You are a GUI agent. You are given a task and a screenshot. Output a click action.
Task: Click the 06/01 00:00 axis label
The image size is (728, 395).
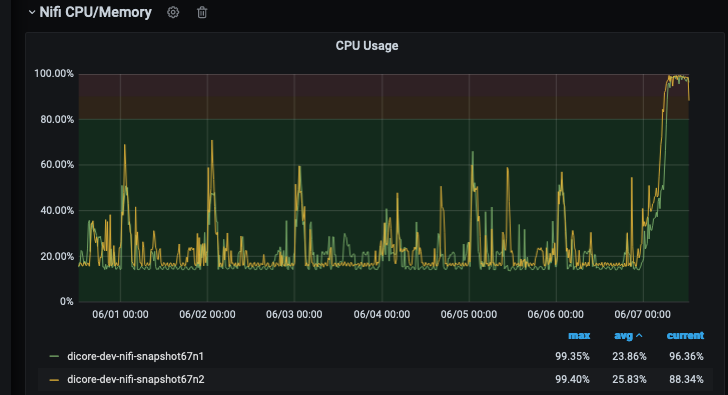pyautogui.click(x=120, y=314)
